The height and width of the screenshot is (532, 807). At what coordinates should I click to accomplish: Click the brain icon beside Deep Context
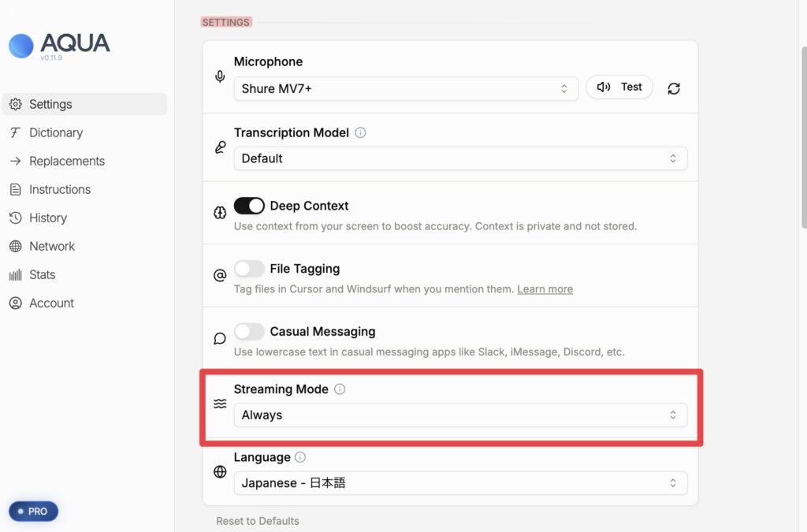click(220, 213)
